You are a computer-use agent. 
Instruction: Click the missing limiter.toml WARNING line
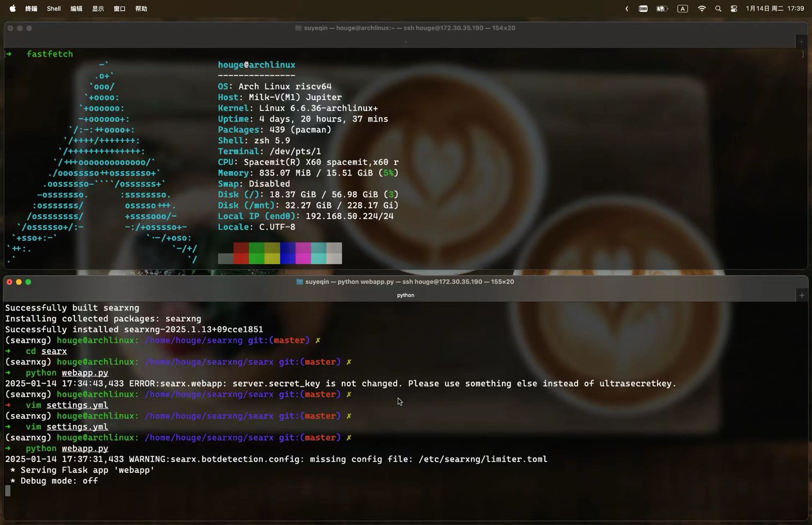click(276, 459)
